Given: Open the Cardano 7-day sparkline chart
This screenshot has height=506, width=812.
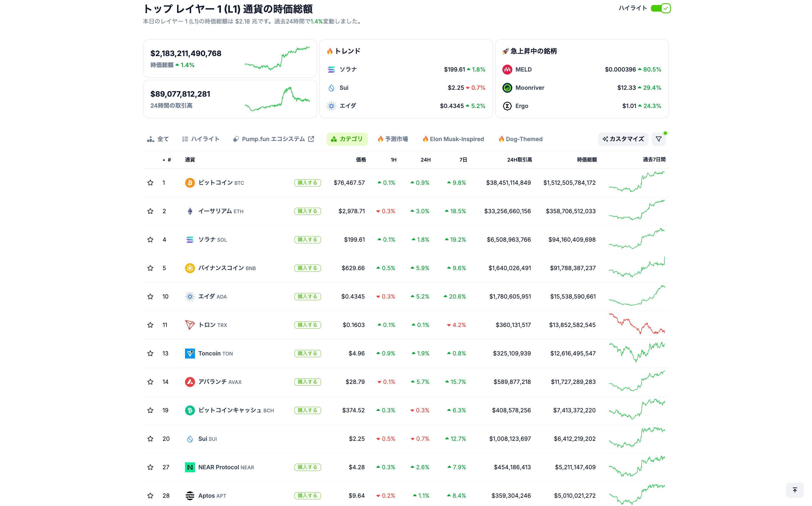Looking at the screenshot, I should tap(636, 296).
